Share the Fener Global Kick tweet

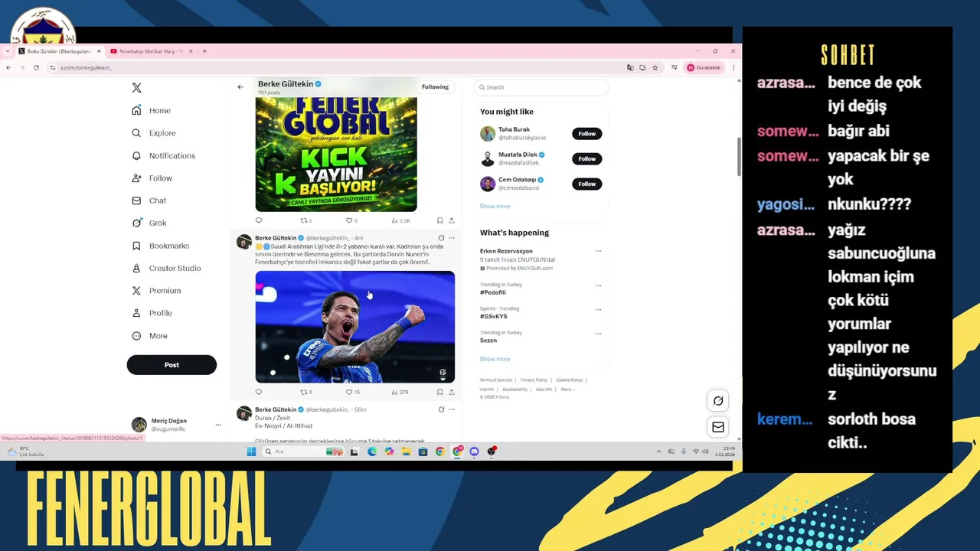pos(452,220)
